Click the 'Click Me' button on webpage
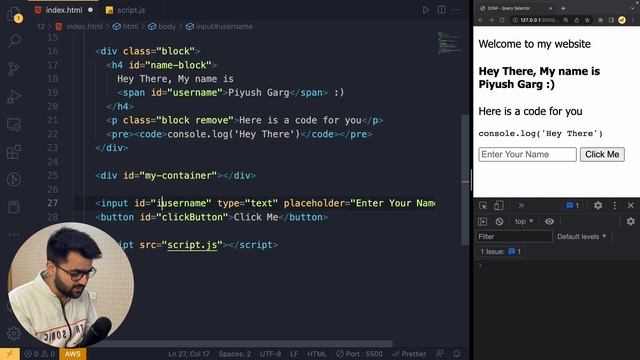 pos(602,154)
